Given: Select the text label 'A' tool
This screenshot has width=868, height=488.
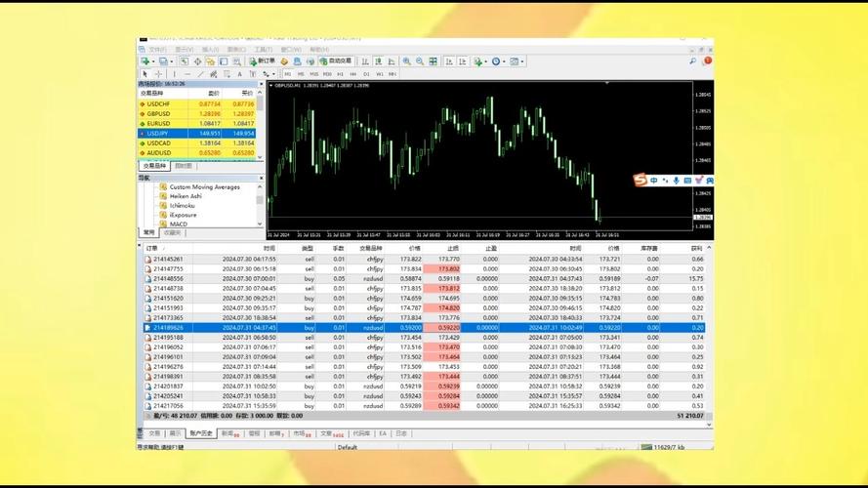Looking at the screenshot, I should point(239,74).
